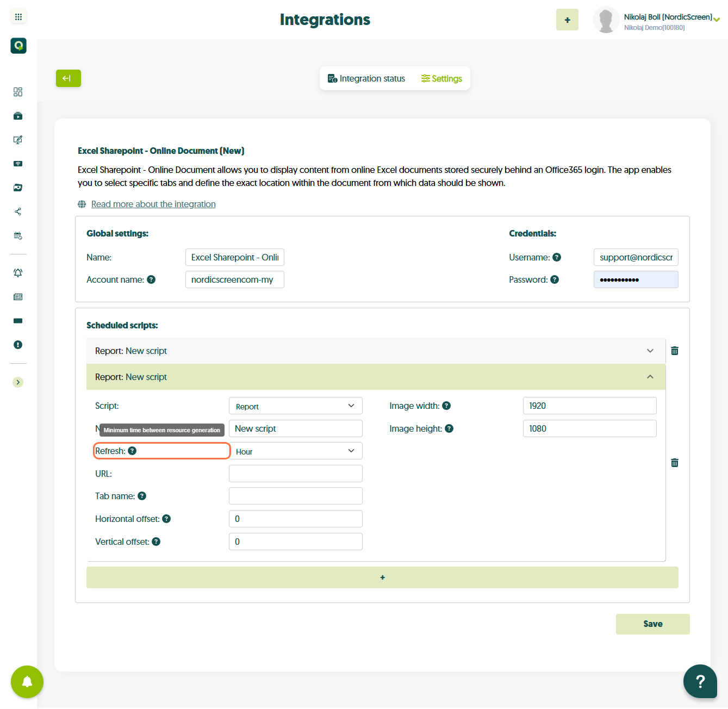
Task: Show help for Refresh
Action: (132, 451)
